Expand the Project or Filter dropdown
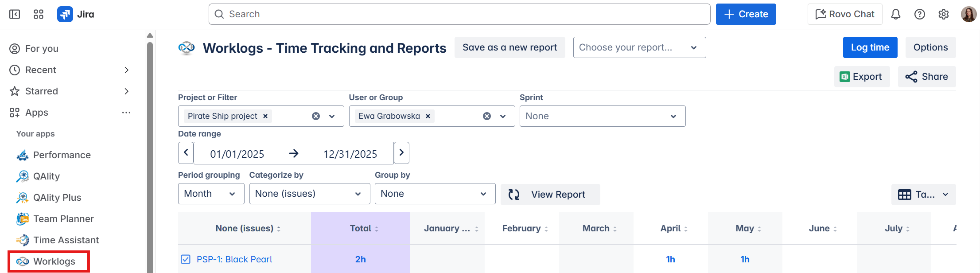Image resolution: width=980 pixels, height=273 pixels. click(332, 116)
